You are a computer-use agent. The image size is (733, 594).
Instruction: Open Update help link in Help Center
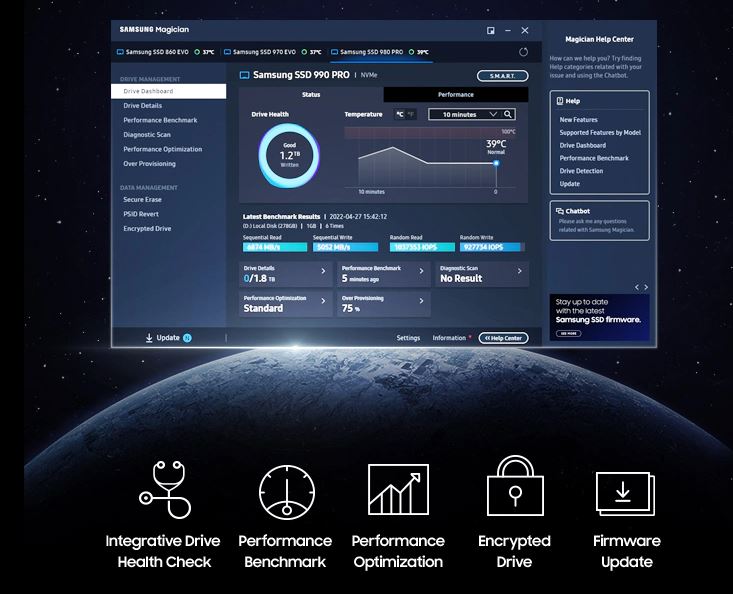570,184
